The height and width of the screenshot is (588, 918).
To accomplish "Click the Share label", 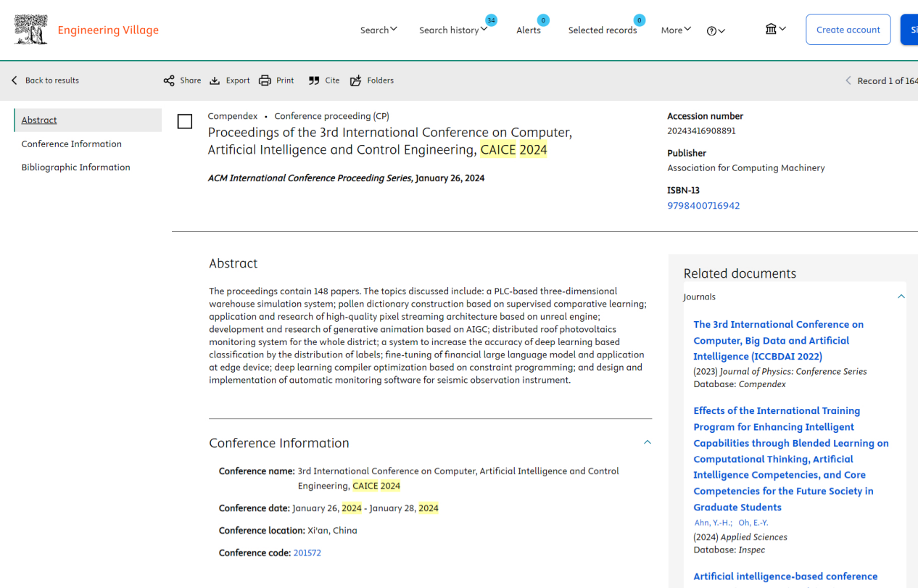I will (191, 80).
